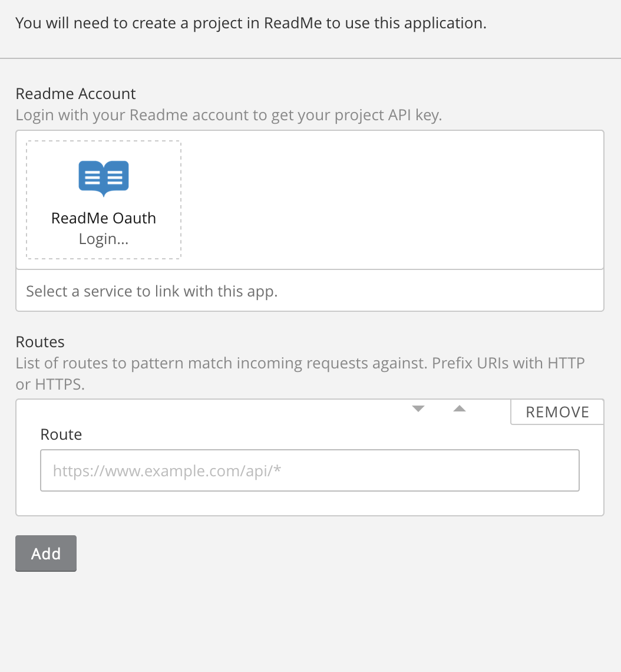Click the 'ReadMe Oauth' label text
Viewport: 621px width, 672px height.
tap(104, 218)
